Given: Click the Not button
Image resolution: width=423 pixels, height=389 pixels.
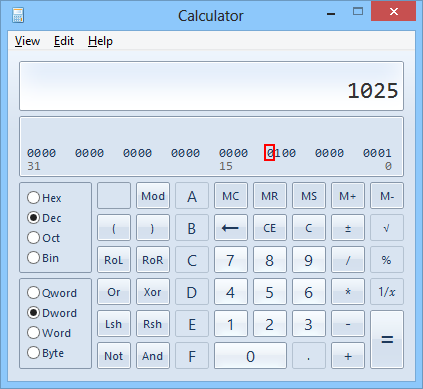Looking at the screenshot, I should click(x=114, y=356).
